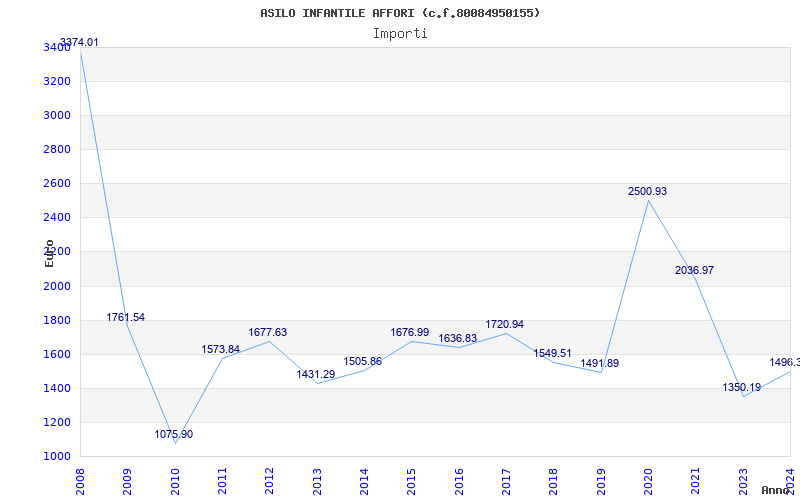Select the 1075.90 data label

[x=173, y=434]
